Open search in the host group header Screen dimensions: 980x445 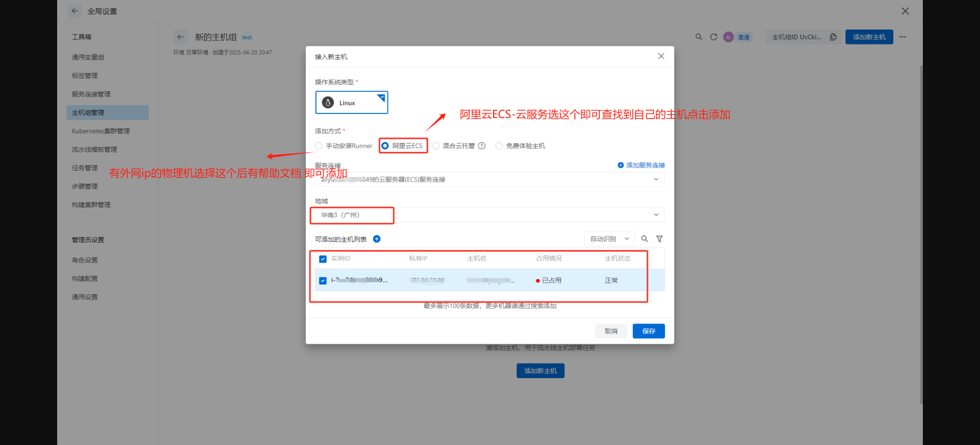coord(699,37)
